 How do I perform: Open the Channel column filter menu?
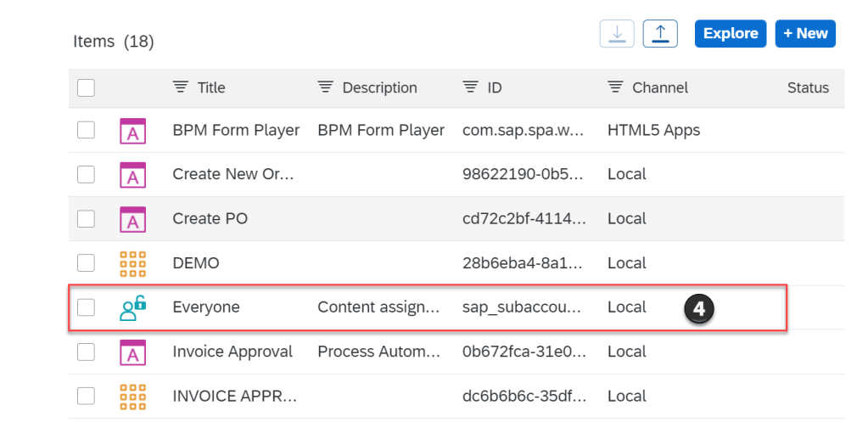pos(615,87)
